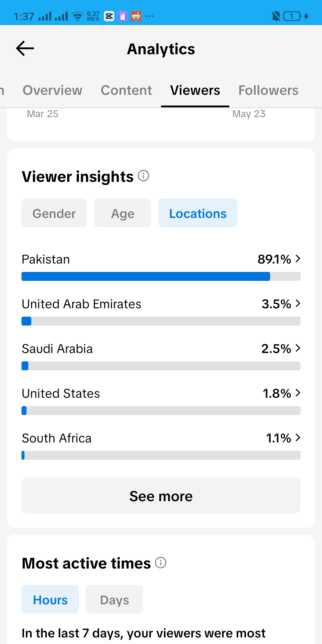This screenshot has height=644, width=322.
Task: Tap the Reddit notification icon
Action: pos(136,16)
